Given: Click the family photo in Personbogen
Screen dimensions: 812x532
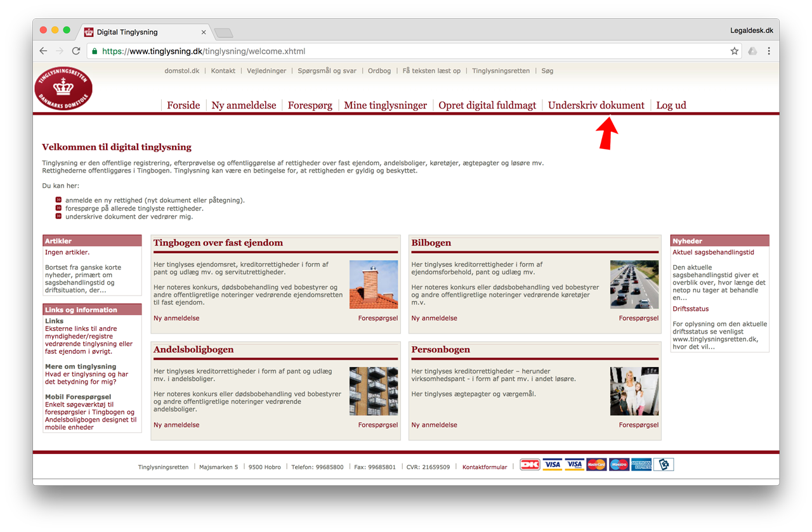Looking at the screenshot, I should coord(634,391).
